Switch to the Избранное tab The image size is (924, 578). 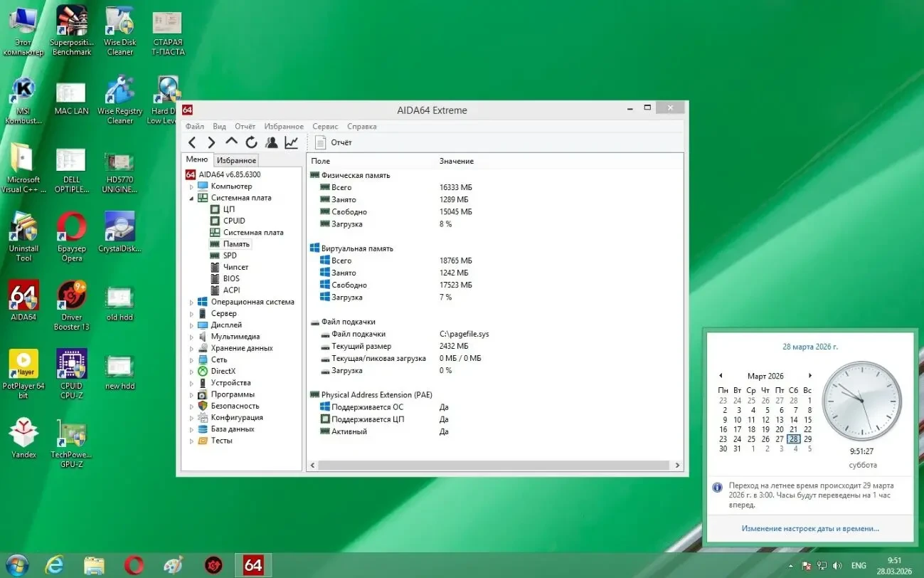point(235,159)
